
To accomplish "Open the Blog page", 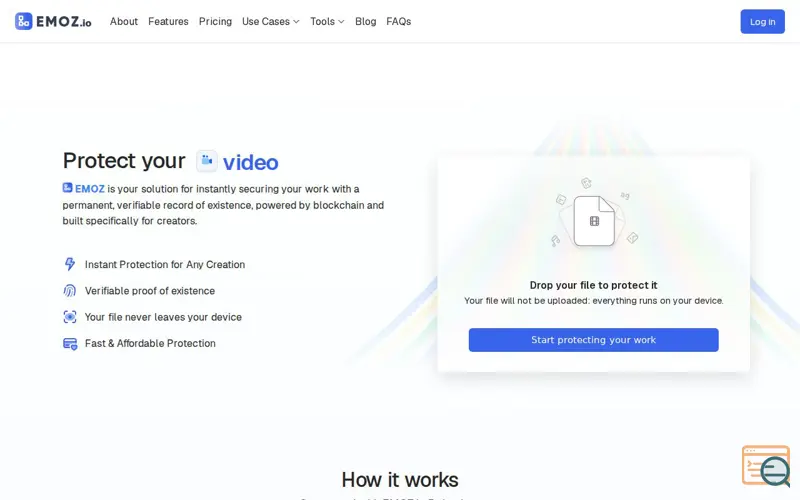I will [365, 21].
